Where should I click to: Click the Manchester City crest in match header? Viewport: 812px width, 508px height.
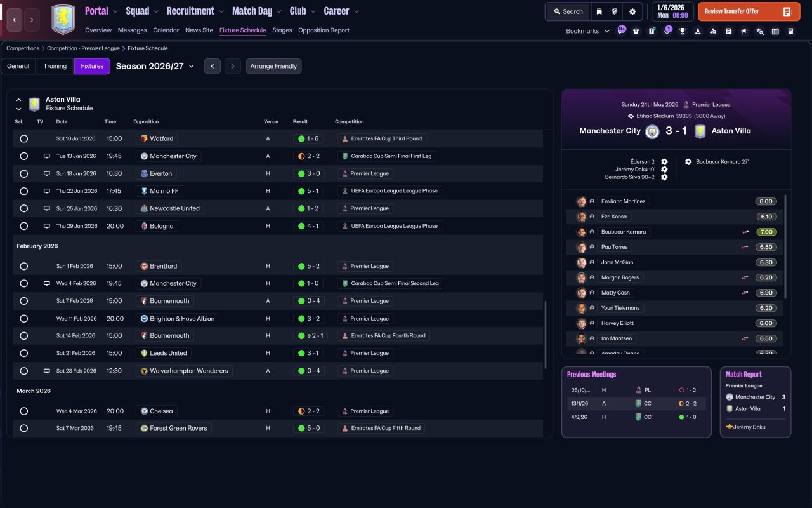point(652,131)
